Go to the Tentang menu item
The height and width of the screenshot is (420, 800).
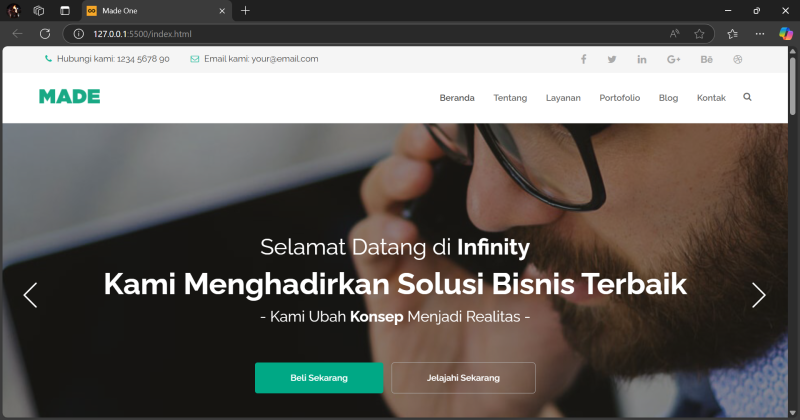point(510,97)
